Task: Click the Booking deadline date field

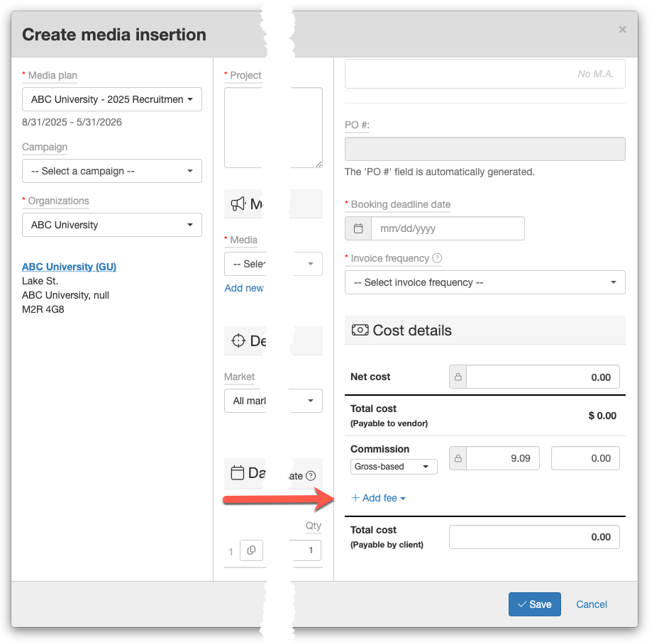Action: 447,228
